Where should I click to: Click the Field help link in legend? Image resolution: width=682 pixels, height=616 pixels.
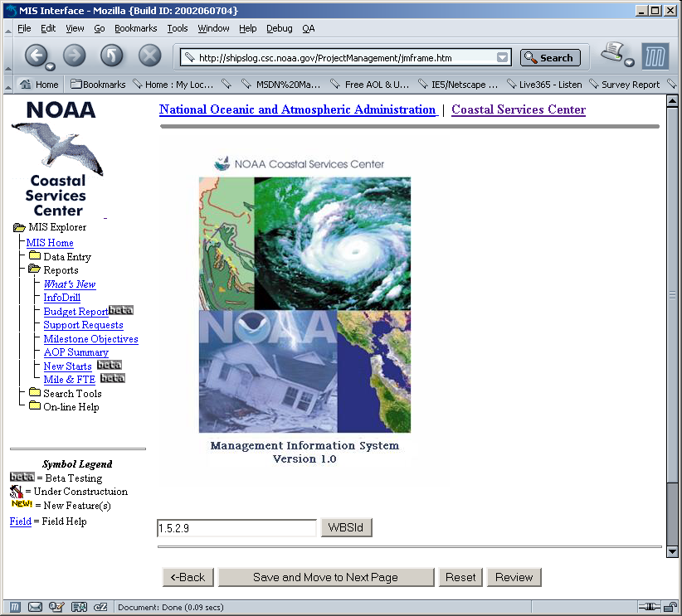click(21, 521)
